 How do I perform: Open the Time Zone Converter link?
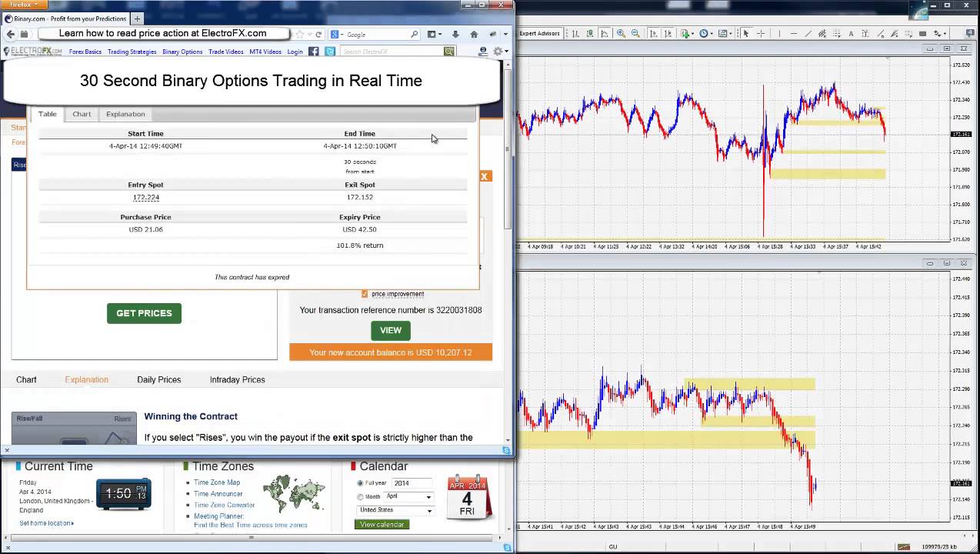225,505
